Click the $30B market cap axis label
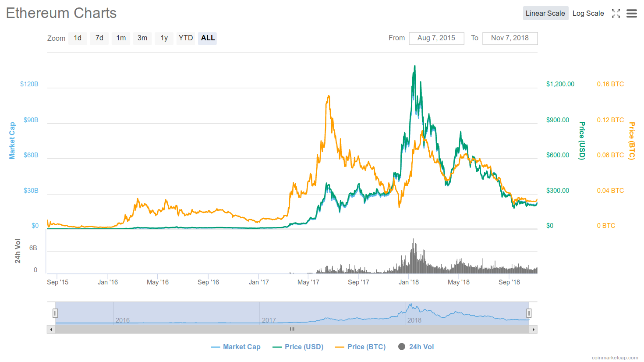644x362 pixels. [31, 191]
